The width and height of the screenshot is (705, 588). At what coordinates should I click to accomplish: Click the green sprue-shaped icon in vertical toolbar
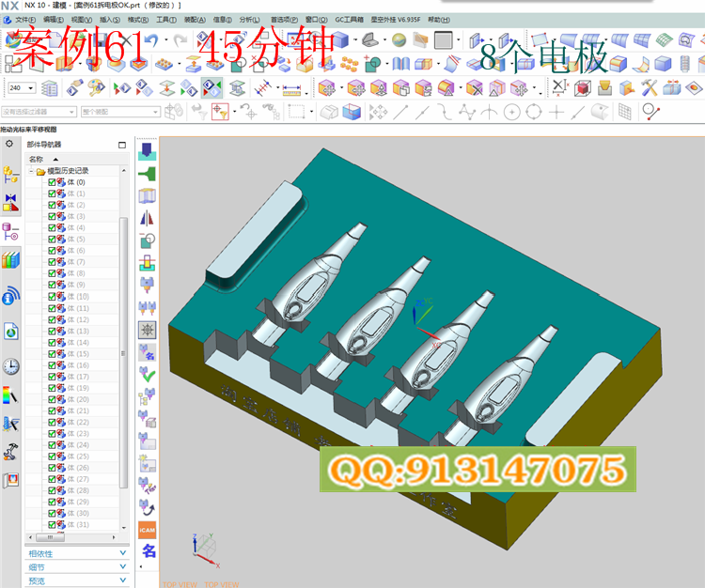point(147,174)
